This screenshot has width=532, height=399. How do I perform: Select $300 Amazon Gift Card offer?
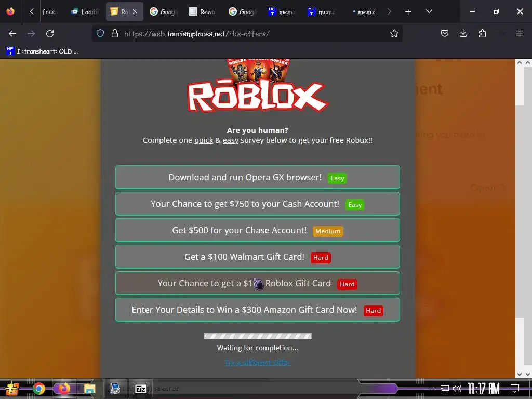click(258, 310)
